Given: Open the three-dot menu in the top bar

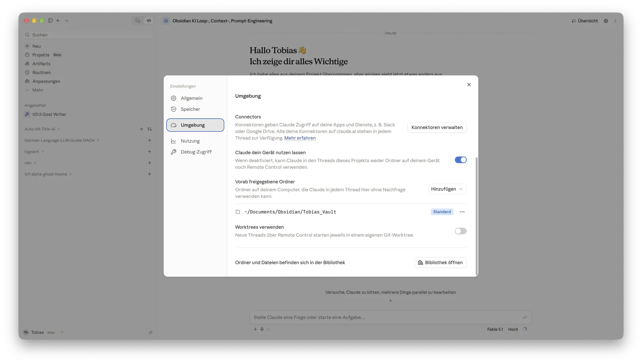Looking at the screenshot, I should [615, 21].
